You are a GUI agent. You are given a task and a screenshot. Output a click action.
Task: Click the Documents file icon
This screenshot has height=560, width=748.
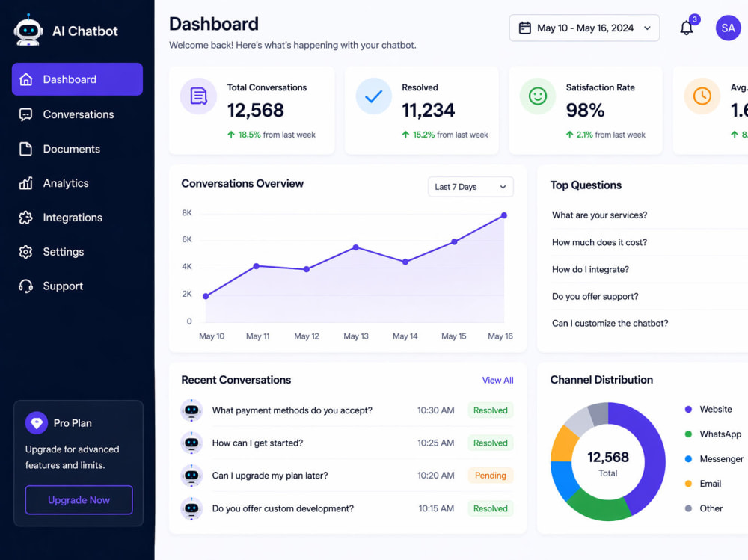(x=25, y=149)
